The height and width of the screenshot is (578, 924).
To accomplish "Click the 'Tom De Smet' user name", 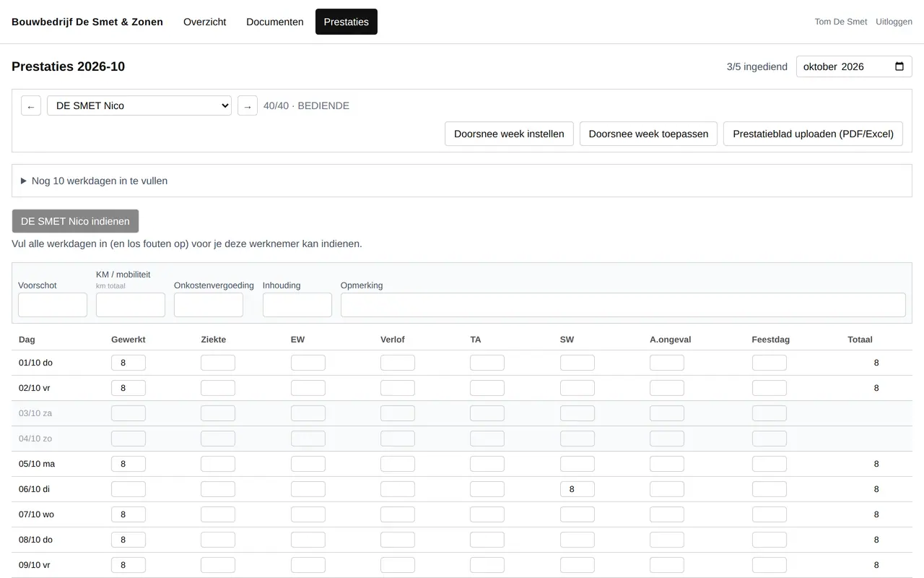I will click(x=841, y=22).
